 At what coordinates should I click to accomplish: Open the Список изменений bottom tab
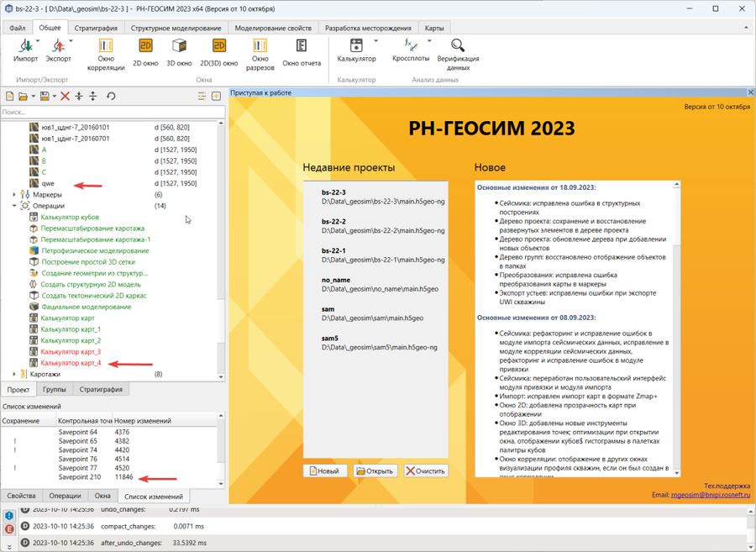[x=154, y=497]
